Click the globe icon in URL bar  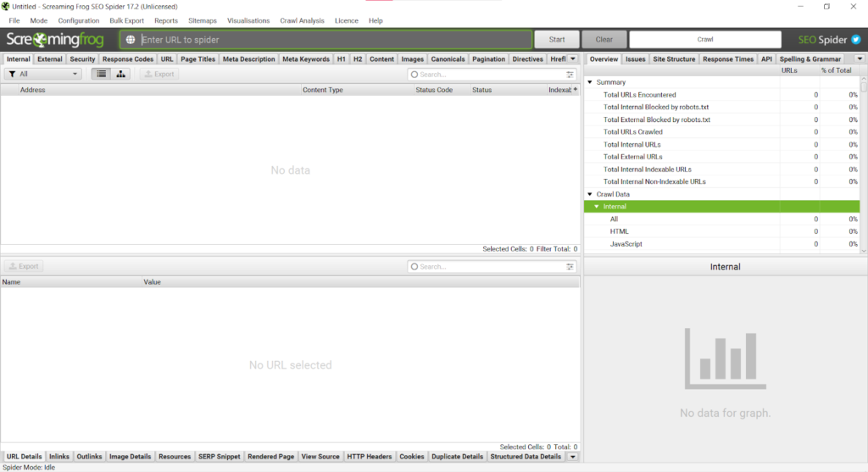(x=130, y=40)
